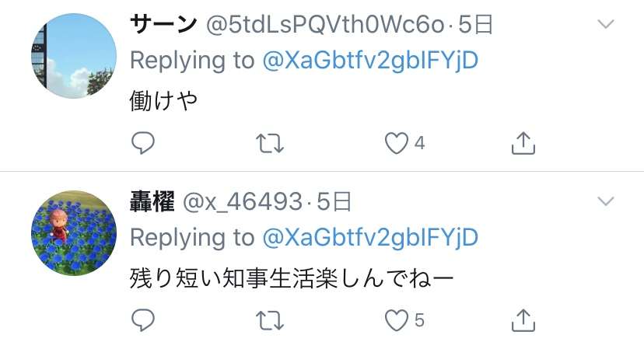Open the @x_46493 handle
The width and height of the screenshot is (644, 342).
point(243,202)
